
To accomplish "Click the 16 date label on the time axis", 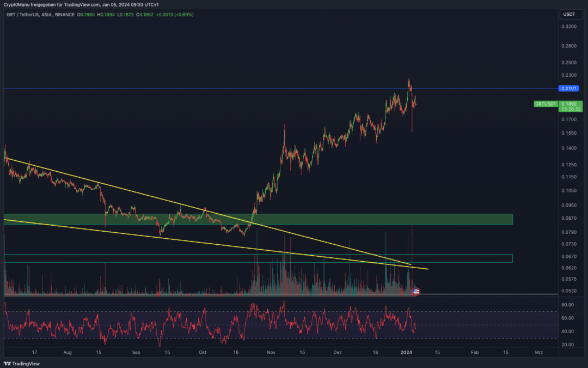I will click(236, 352).
